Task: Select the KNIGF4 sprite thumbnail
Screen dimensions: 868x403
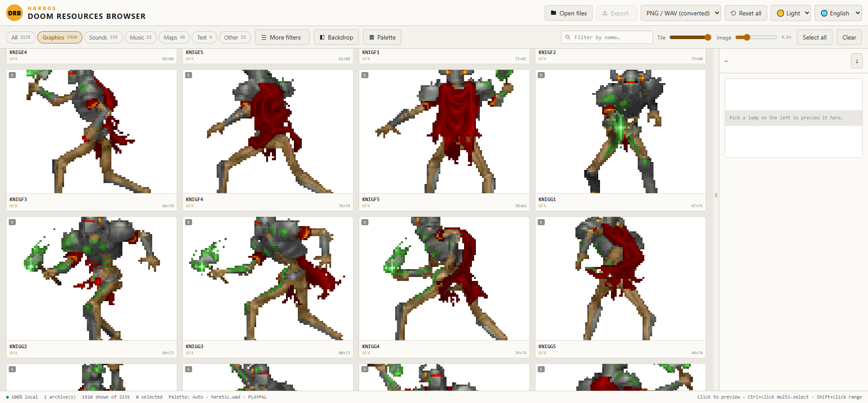Action: coord(268,132)
